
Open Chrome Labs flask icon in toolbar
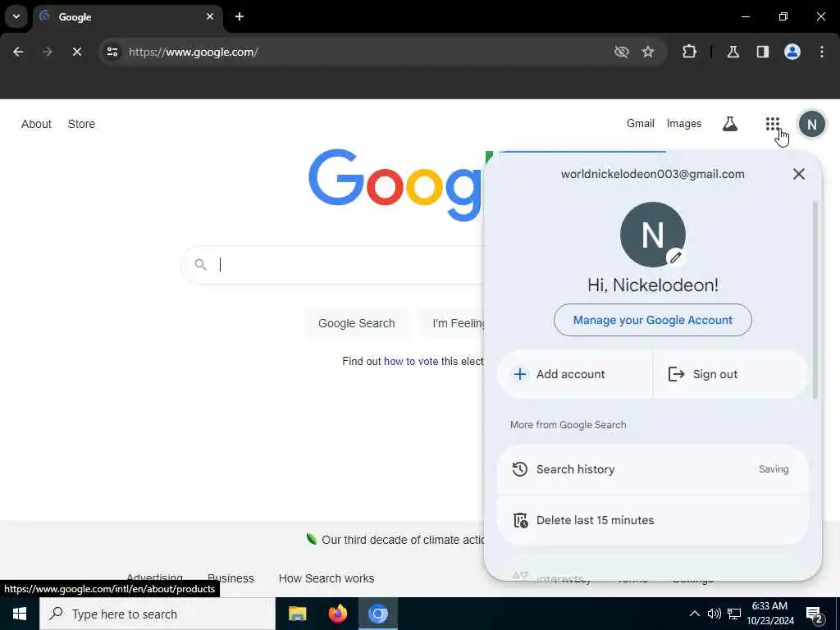click(x=733, y=52)
